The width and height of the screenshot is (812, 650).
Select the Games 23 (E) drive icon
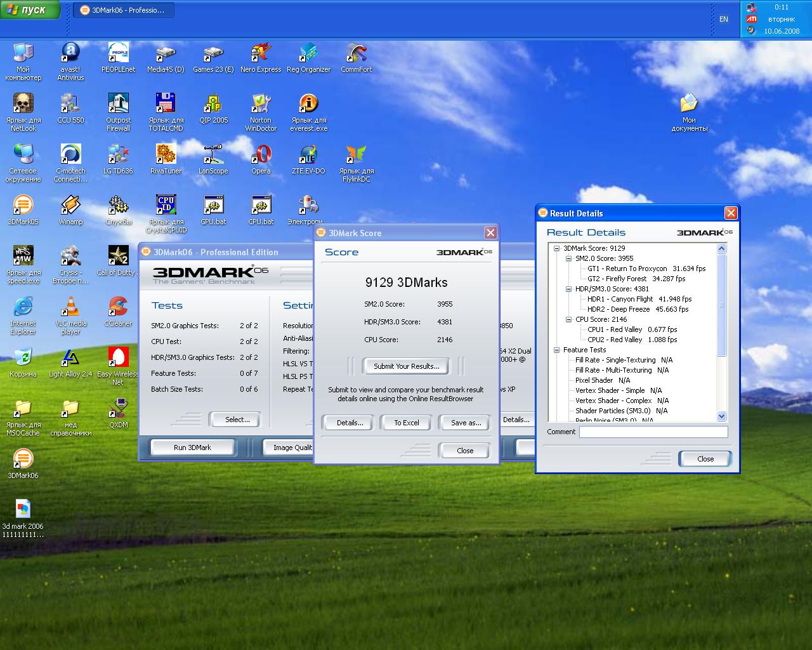[x=213, y=58]
